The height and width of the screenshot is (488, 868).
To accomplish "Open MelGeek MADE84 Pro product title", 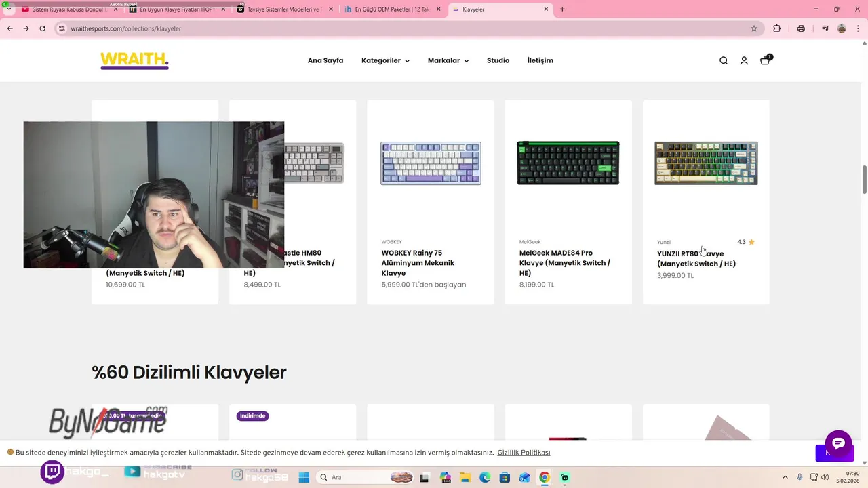I will tap(564, 263).
